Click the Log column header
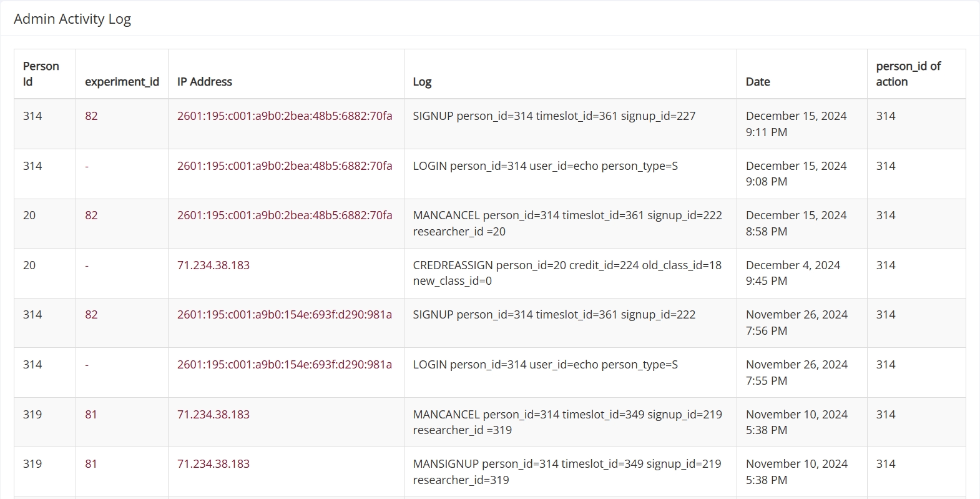Viewport: 980px width, 499px height. pos(422,82)
